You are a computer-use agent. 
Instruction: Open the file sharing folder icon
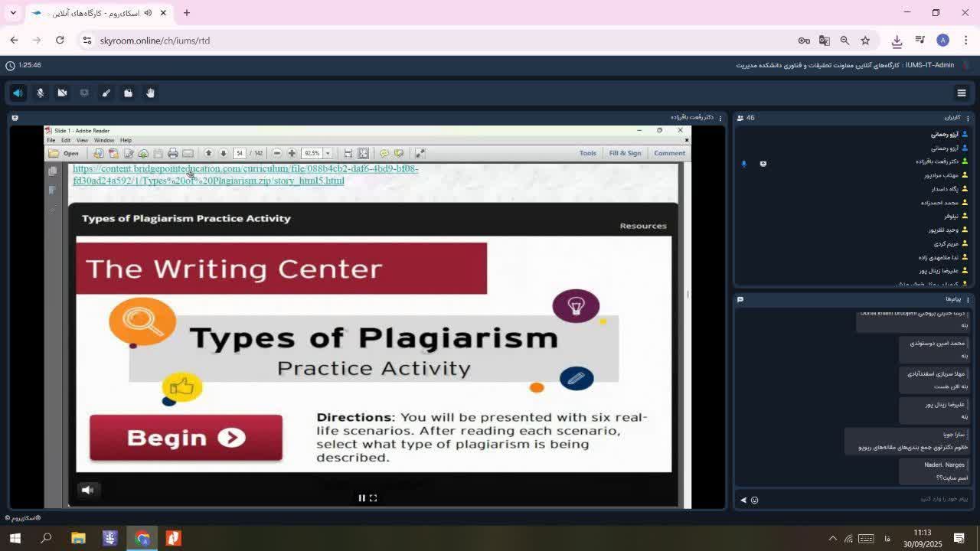click(128, 93)
